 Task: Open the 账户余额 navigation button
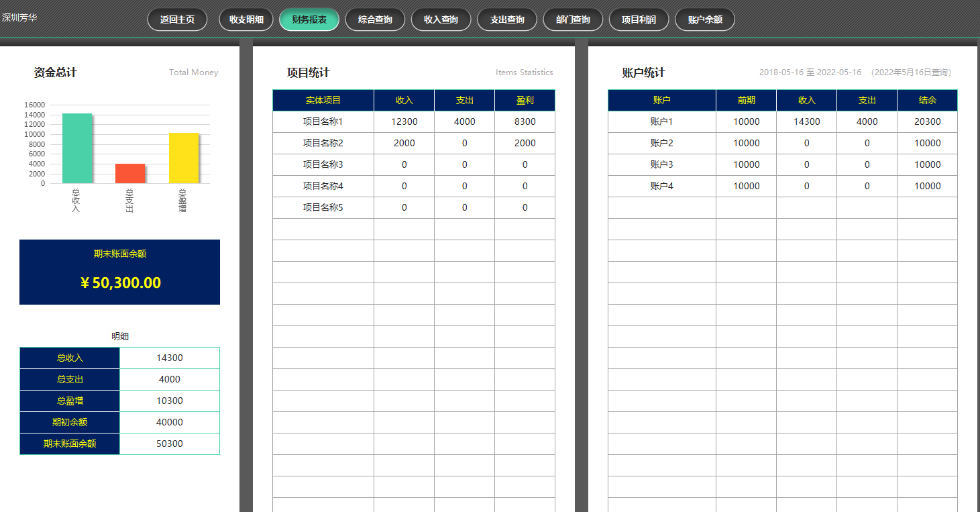[x=705, y=19]
